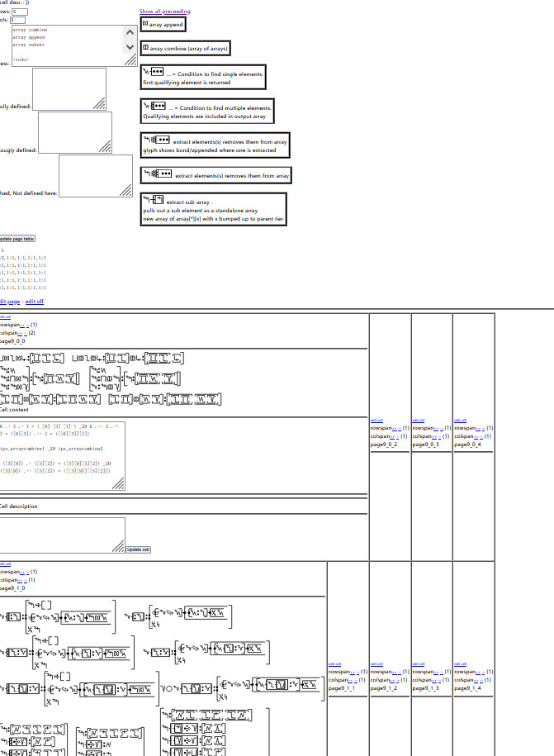Click the 'Not defined here' text area
The width and height of the screenshot is (554, 756).
[x=96, y=176]
